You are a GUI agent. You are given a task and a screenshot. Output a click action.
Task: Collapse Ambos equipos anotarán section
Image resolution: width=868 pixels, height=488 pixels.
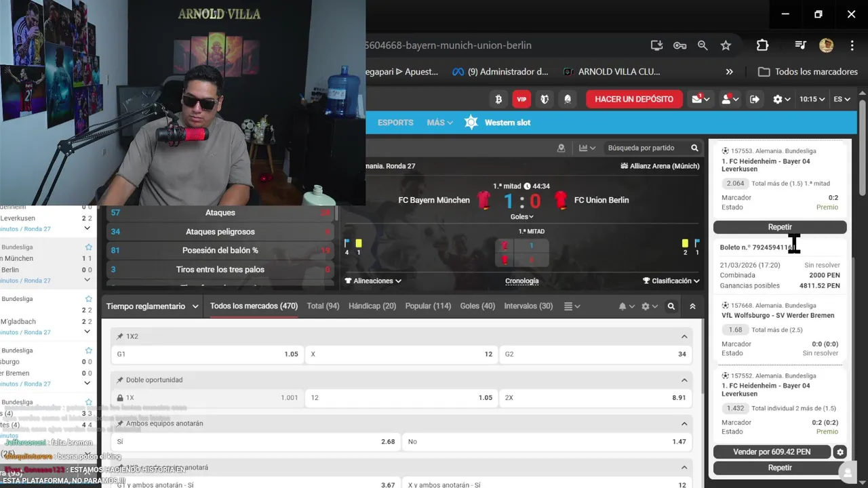coord(684,424)
